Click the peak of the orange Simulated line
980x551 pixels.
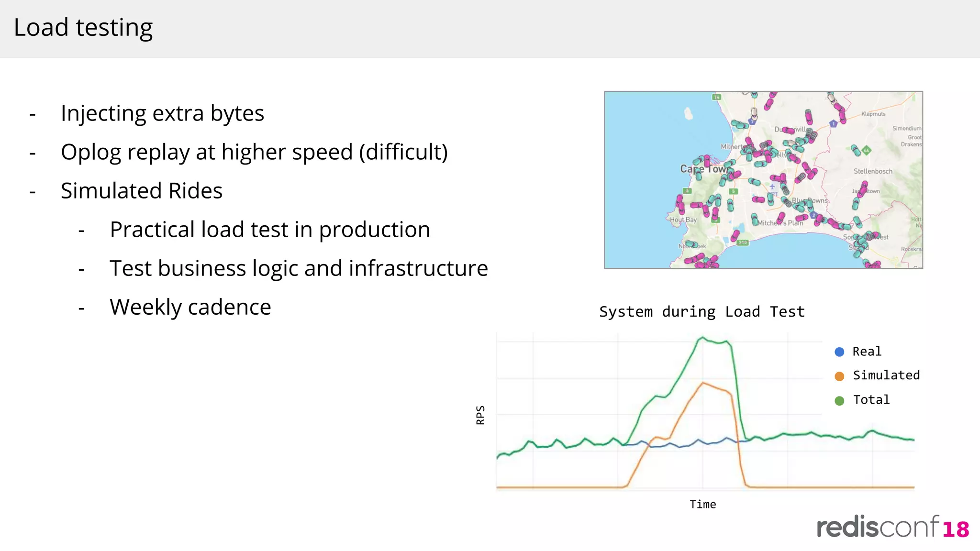click(x=703, y=382)
